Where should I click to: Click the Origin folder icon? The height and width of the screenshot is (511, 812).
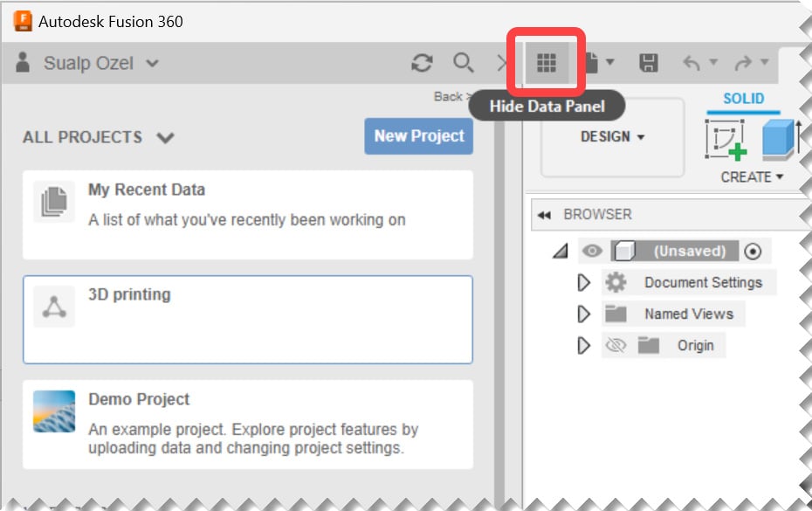coord(649,346)
